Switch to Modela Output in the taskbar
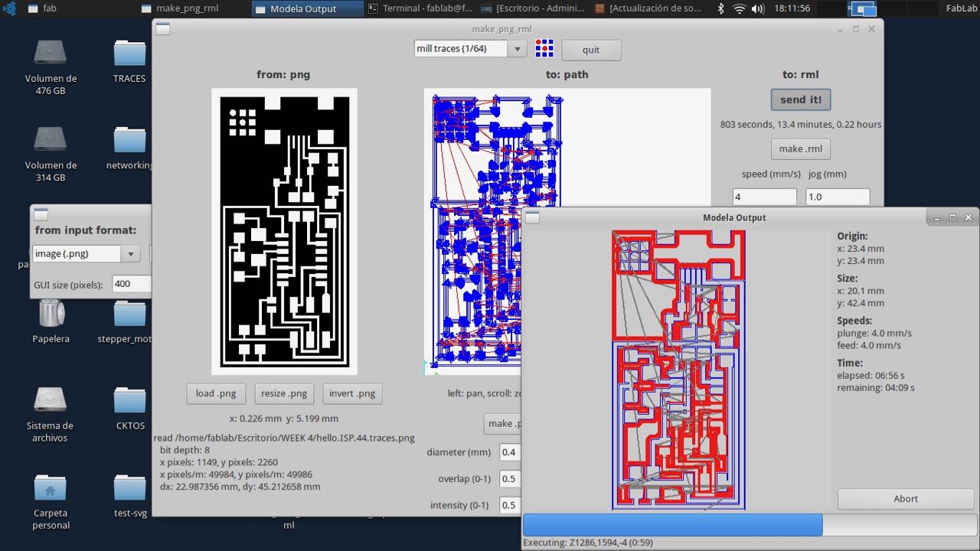The height and width of the screenshot is (551, 980). click(x=308, y=8)
